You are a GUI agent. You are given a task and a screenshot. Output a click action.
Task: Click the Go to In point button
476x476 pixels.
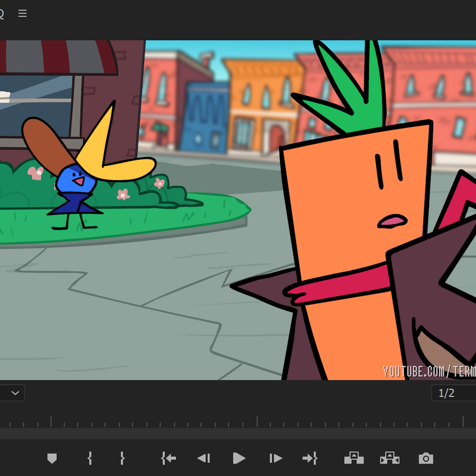(x=168, y=458)
